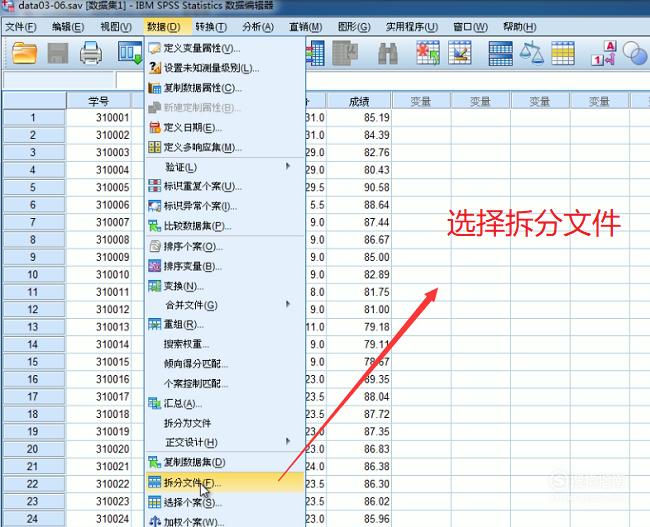The image size is (650, 527).
Task: Click the Insert variable toolbar icon
Action: (460, 53)
